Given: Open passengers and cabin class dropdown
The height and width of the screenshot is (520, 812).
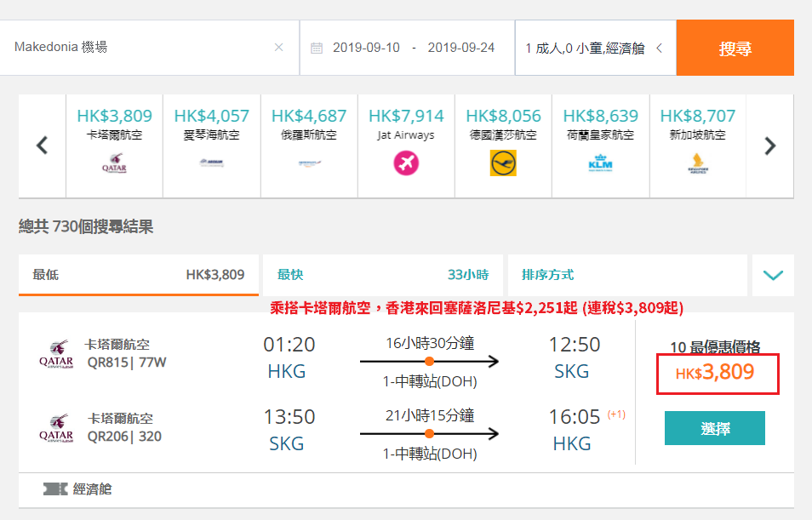Looking at the screenshot, I should point(596,48).
